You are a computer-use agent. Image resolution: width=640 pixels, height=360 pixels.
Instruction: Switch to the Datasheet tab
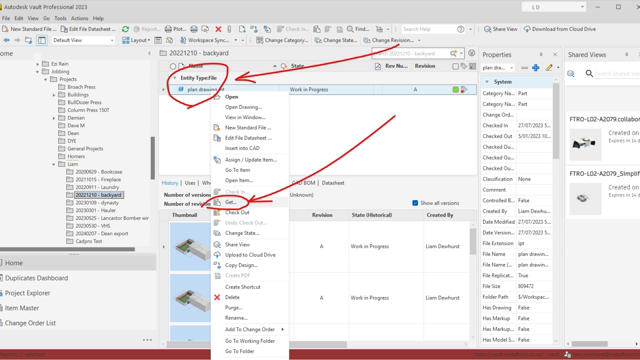[333, 183]
